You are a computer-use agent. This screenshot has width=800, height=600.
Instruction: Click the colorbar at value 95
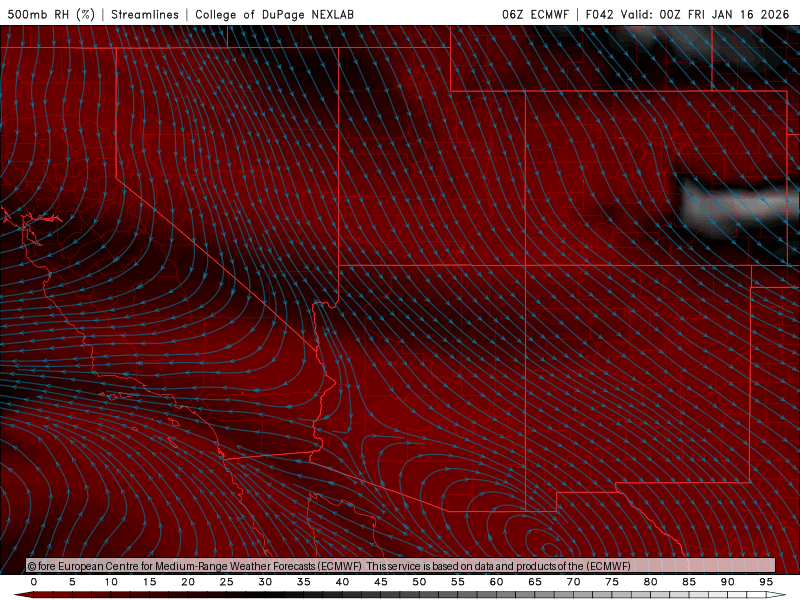(766, 582)
